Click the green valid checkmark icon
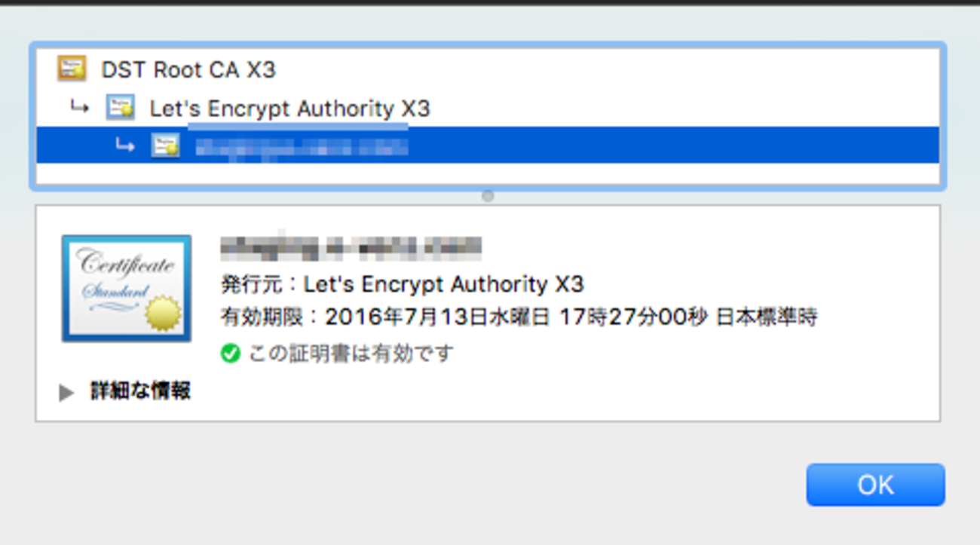 (x=231, y=353)
